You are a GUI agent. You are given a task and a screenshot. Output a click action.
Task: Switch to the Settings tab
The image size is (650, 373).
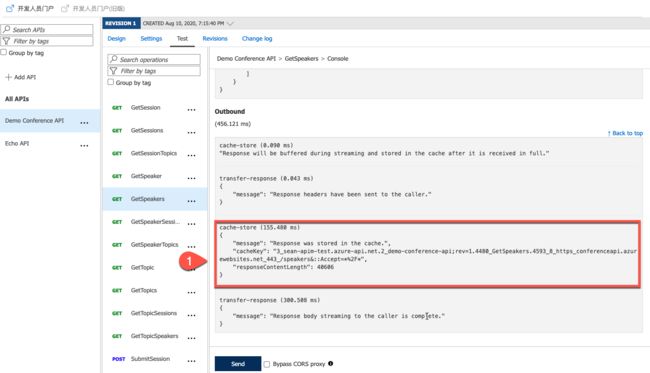[x=151, y=38]
